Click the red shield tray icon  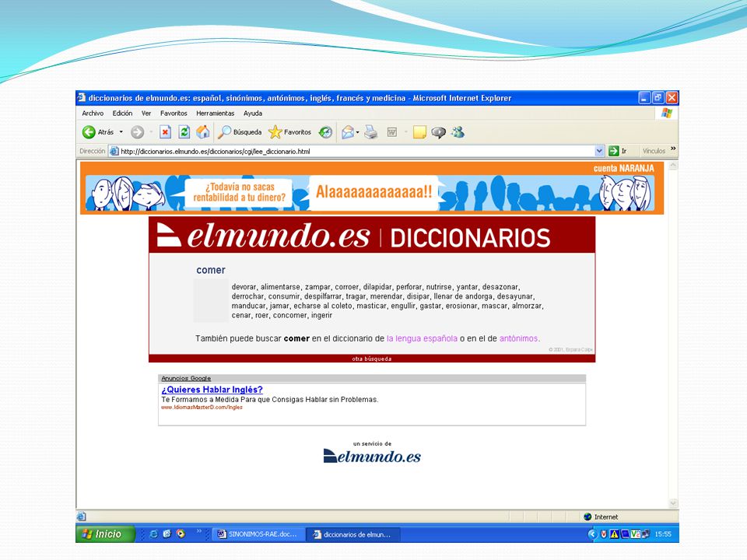point(604,534)
